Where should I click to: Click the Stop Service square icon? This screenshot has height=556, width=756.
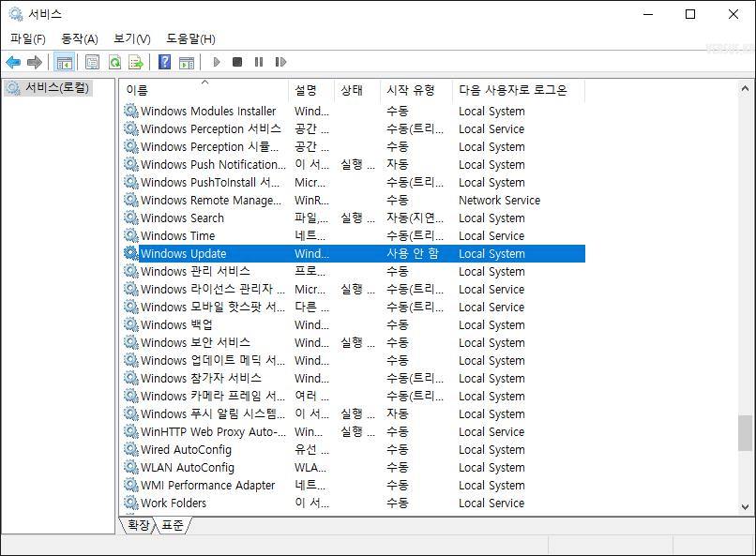tap(237, 62)
